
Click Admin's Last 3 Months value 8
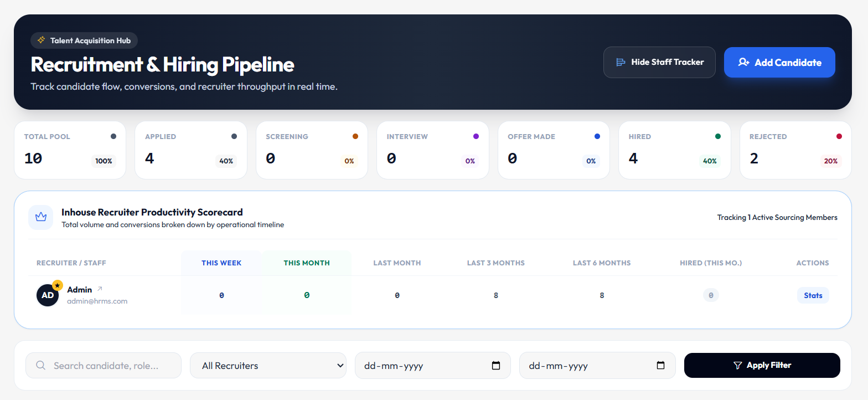(496, 296)
